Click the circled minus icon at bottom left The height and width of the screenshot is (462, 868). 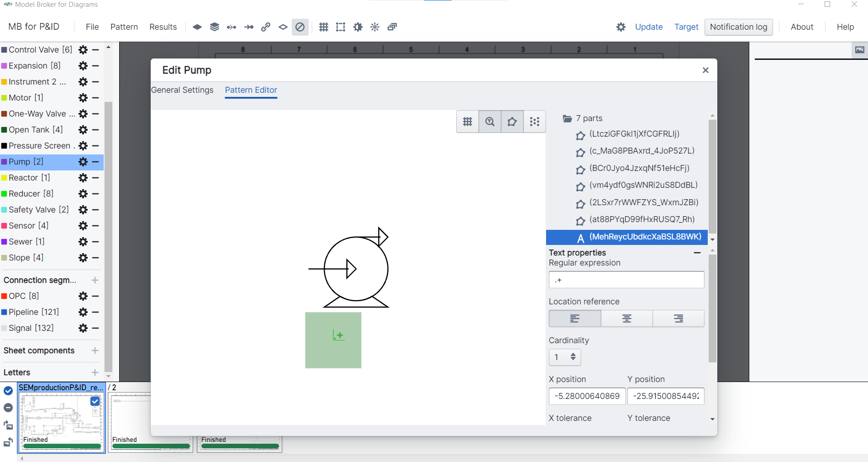[x=8, y=408]
